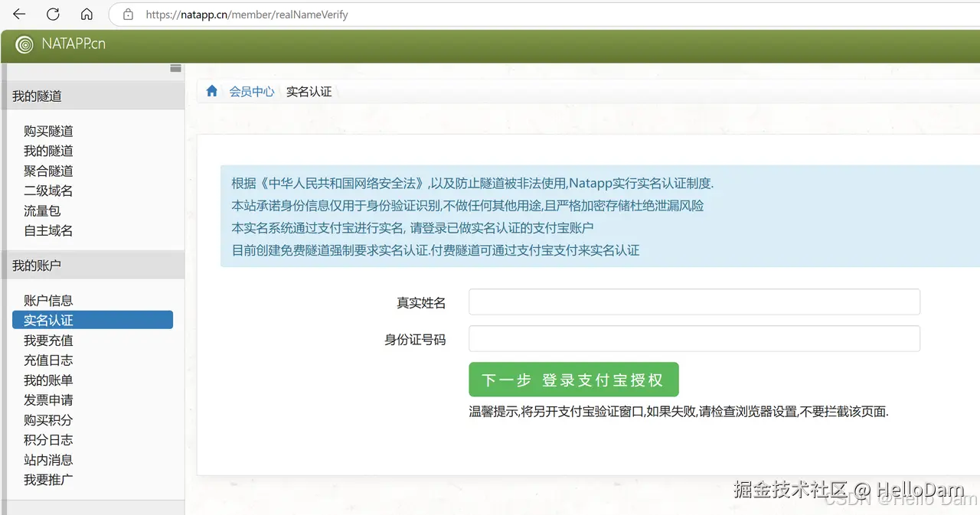Click the browser back arrow
The image size is (980, 515).
point(18,14)
